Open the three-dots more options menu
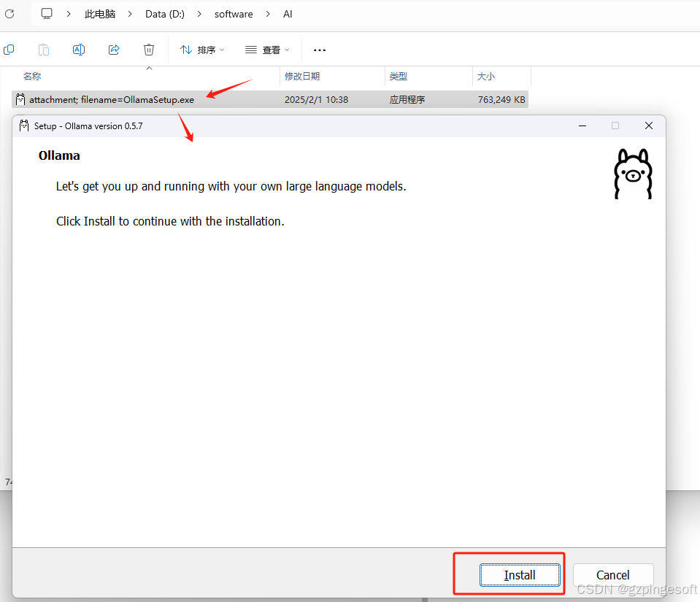Screen dimensions: 700x602 click(x=320, y=50)
